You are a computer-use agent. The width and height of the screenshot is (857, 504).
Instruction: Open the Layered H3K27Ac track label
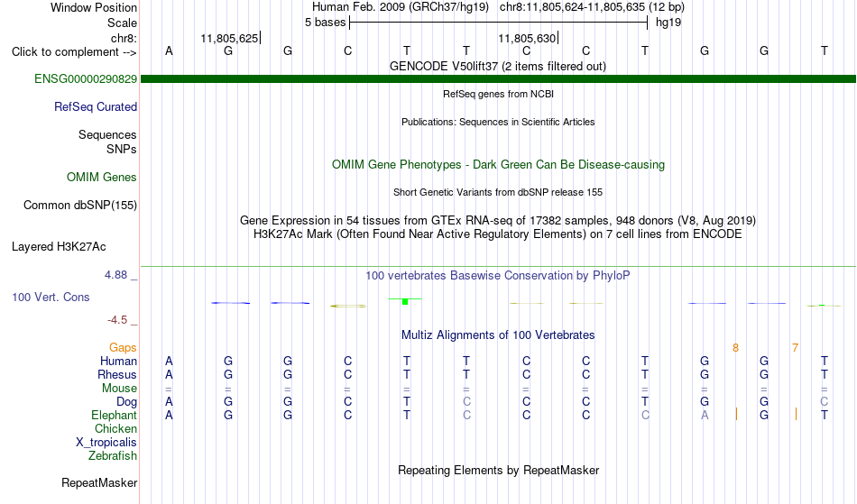[59, 246]
